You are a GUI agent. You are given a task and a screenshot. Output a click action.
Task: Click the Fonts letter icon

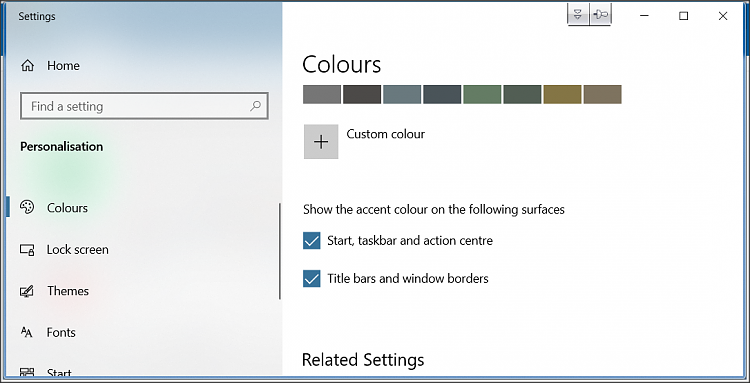pos(27,332)
